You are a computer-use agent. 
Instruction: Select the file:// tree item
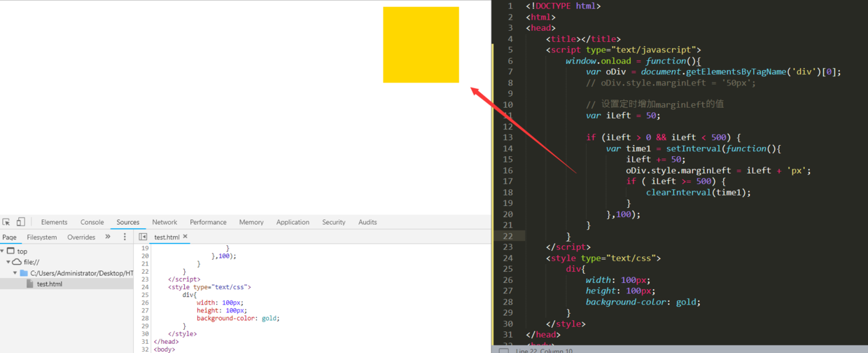pos(31,262)
